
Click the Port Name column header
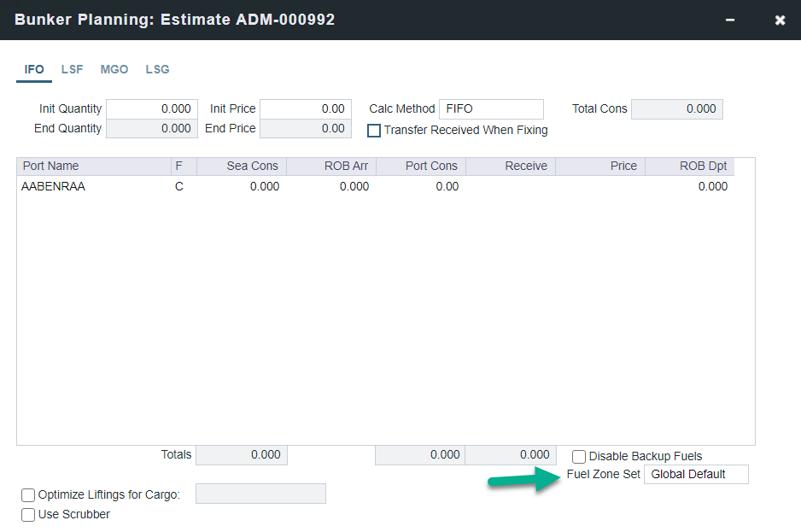(x=50, y=167)
